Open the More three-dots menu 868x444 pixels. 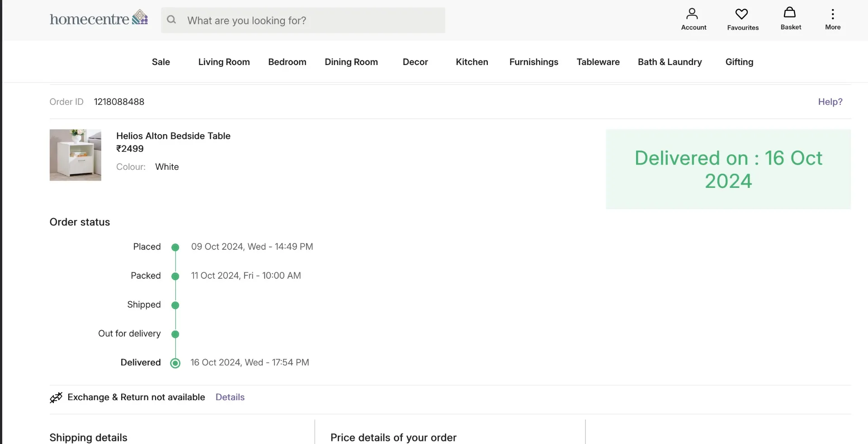click(x=832, y=14)
